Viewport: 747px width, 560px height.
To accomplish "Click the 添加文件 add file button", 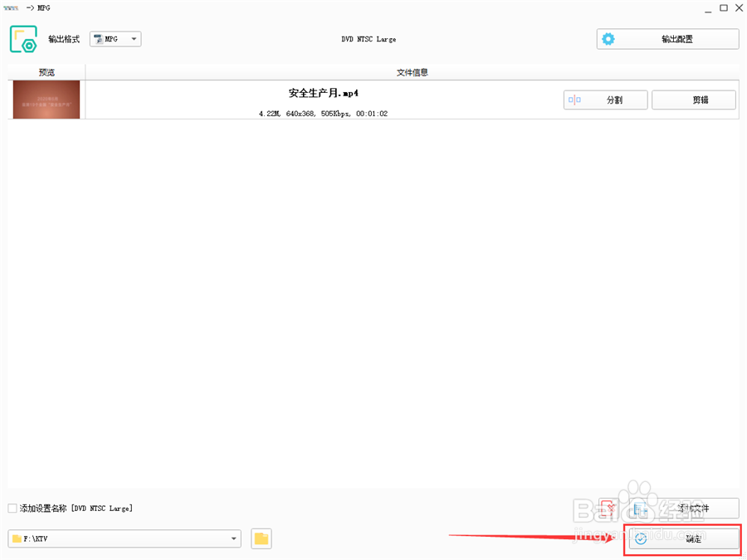I will 684,509.
